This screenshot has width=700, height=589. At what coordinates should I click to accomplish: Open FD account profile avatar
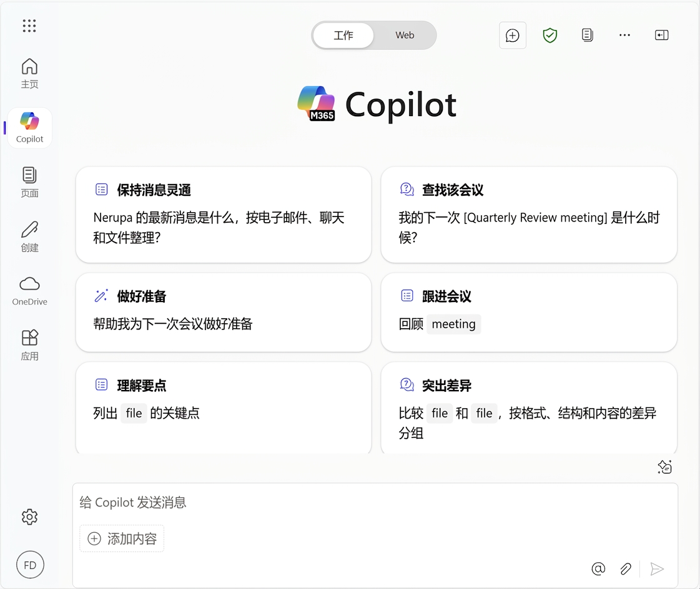(30, 565)
